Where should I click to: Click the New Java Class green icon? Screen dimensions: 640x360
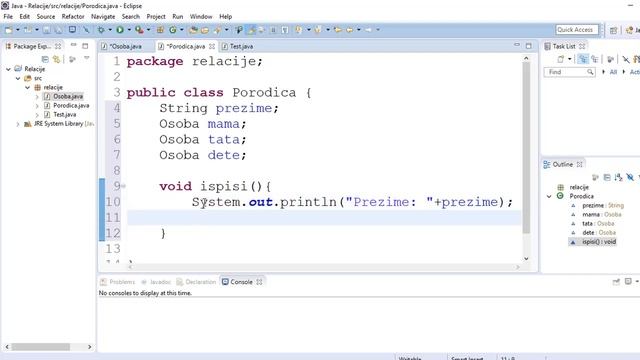pyautogui.click(x=173, y=30)
